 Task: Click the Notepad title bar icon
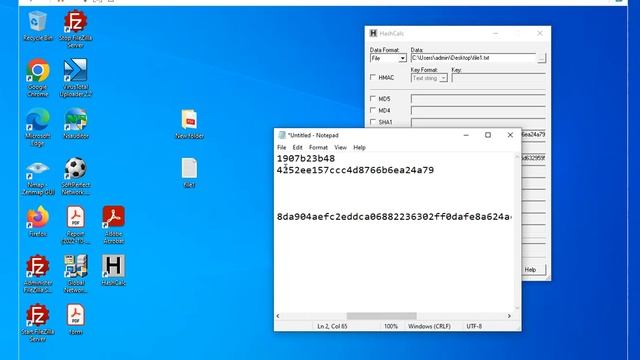click(x=282, y=135)
